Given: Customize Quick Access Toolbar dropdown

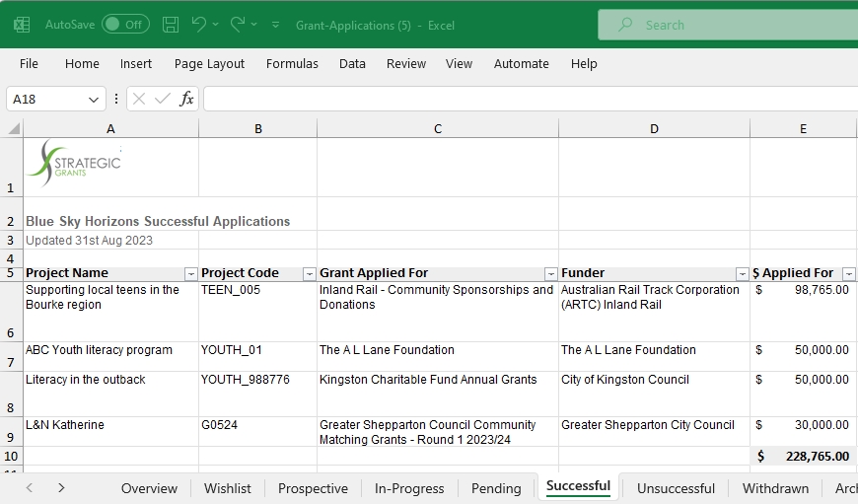Looking at the screenshot, I should point(274,25).
